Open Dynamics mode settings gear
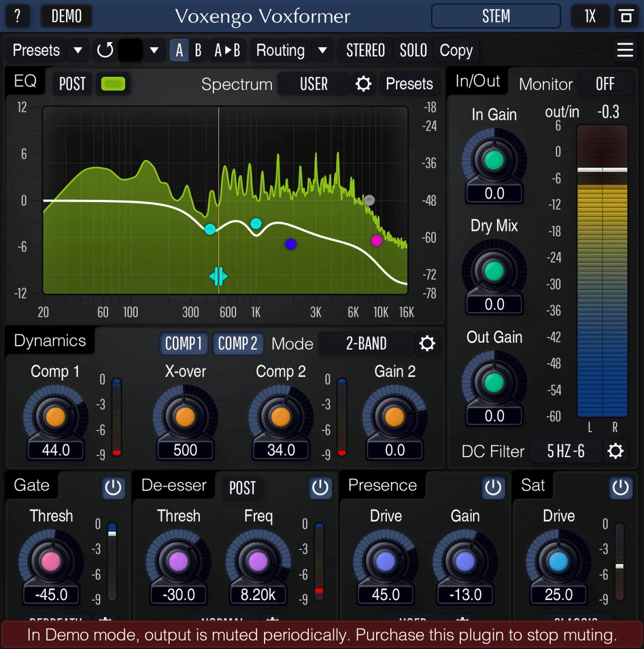 pyautogui.click(x=426, y=344)
